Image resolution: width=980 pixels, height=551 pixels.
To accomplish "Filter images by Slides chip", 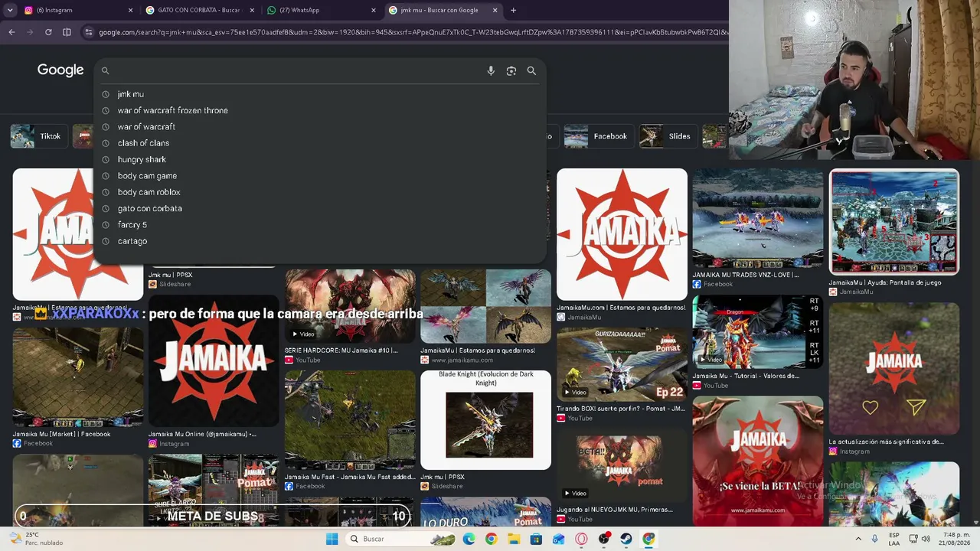I will pos(667,136).
